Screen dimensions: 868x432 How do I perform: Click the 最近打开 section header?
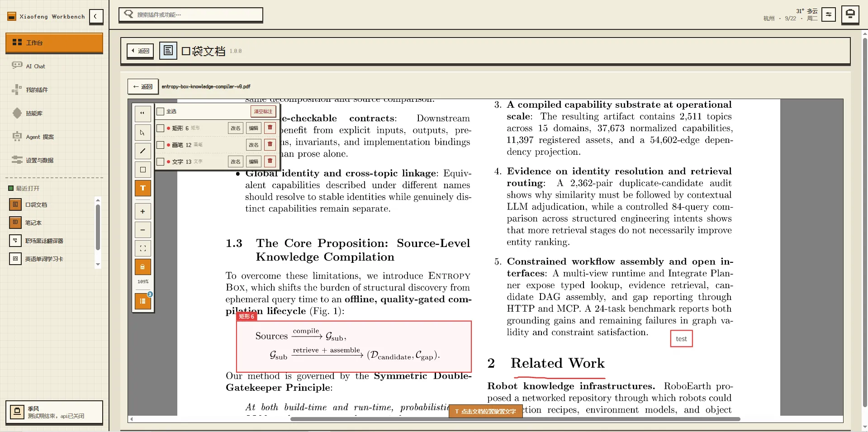tap(28, 188)
